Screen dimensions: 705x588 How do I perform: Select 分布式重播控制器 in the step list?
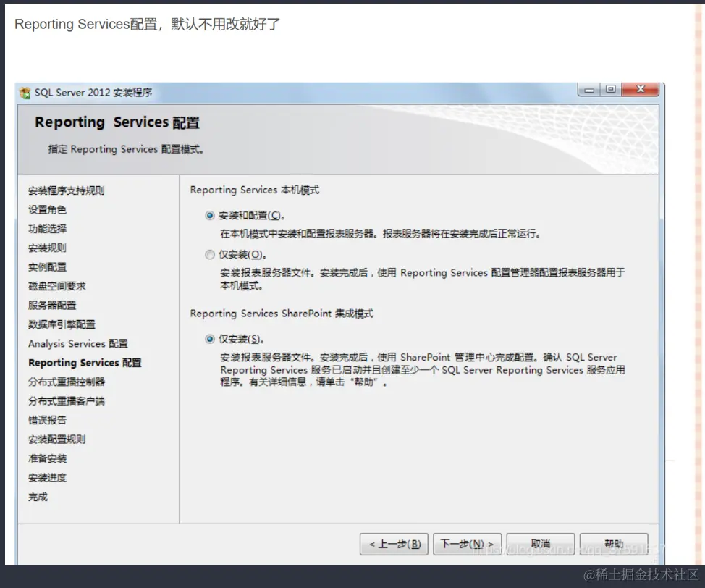pos(67,382)
